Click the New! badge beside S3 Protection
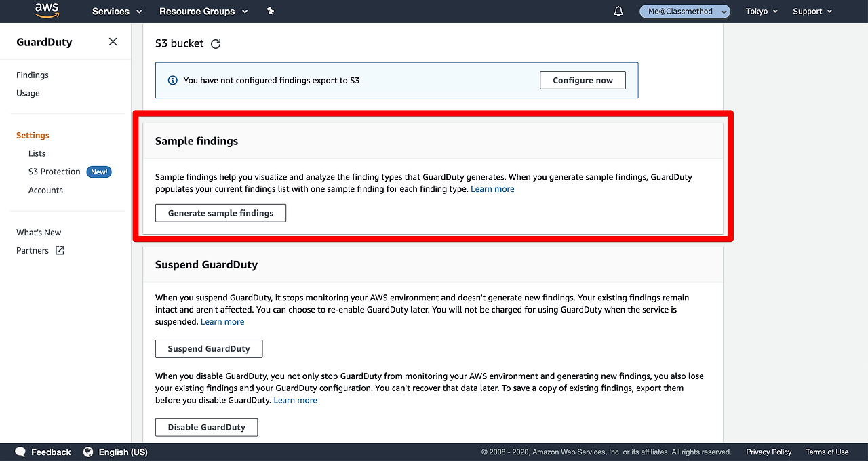Viewport: 868px width, 461px height. (99, 172)
